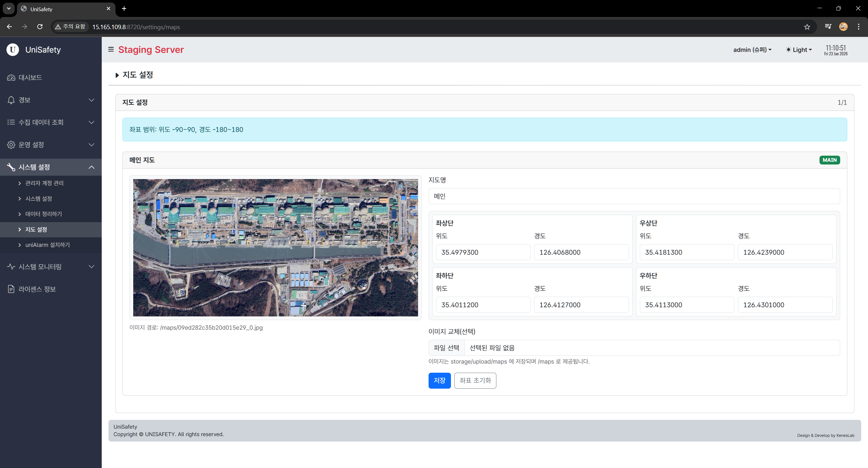Click the gear icon beside 운영 설정
The width and height of the screenshot is (868, 468).
pos(11,145)
